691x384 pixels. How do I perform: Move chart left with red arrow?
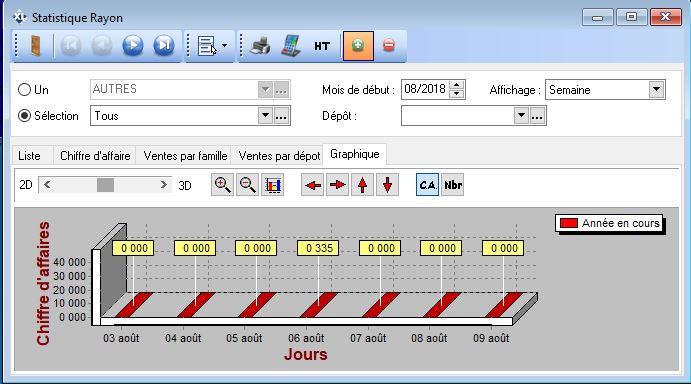[x=312, y=185]
